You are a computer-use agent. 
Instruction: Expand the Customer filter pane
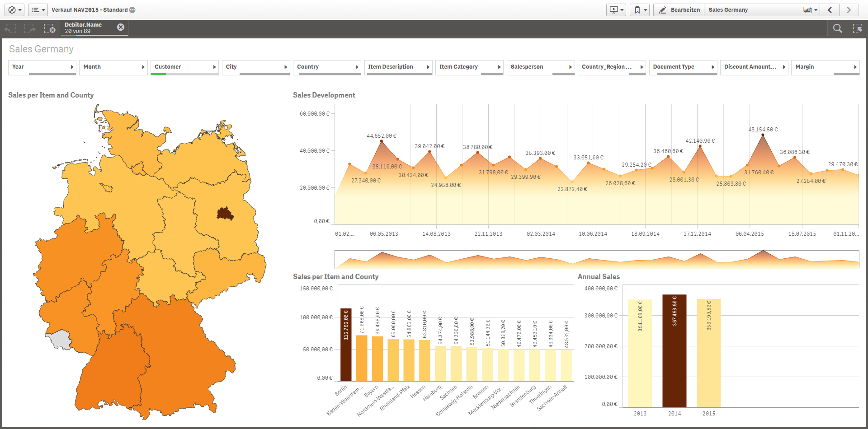(x=184, y=67)
